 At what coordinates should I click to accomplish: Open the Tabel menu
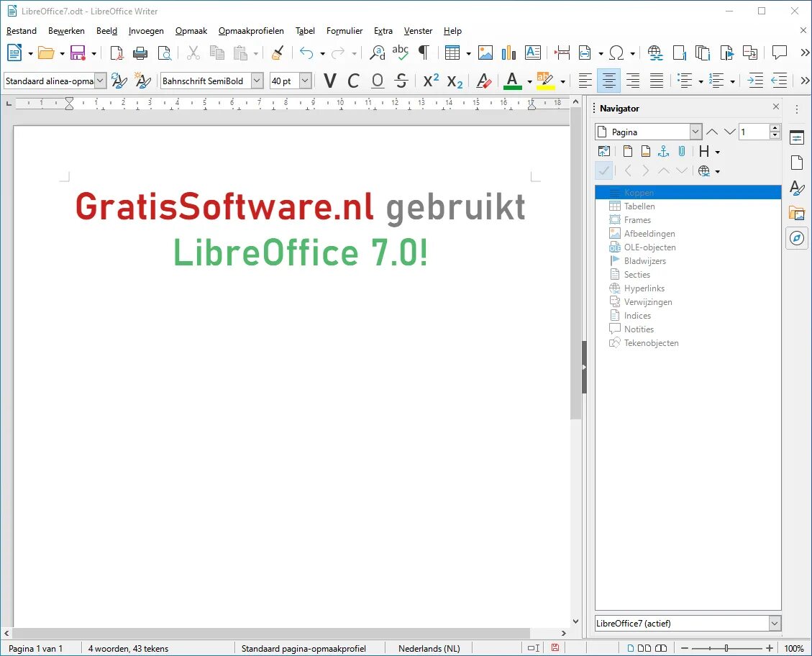click(x=305, y=31)
